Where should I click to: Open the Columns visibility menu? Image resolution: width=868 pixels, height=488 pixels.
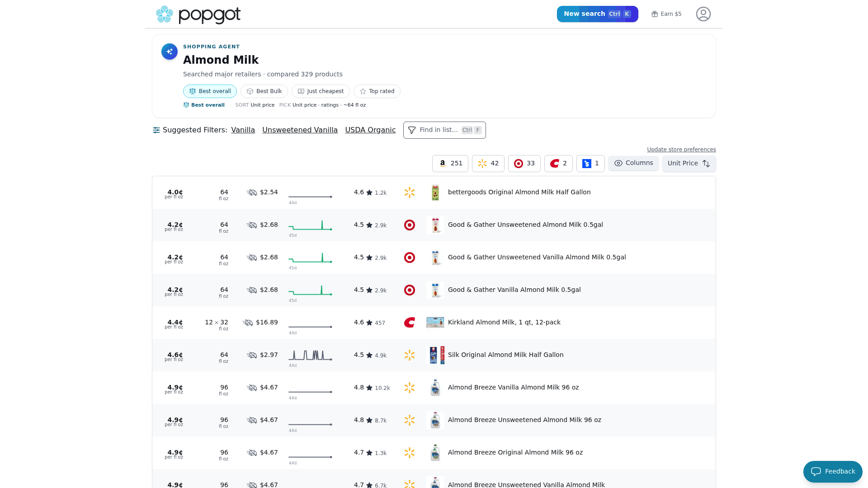click(633, 163)
